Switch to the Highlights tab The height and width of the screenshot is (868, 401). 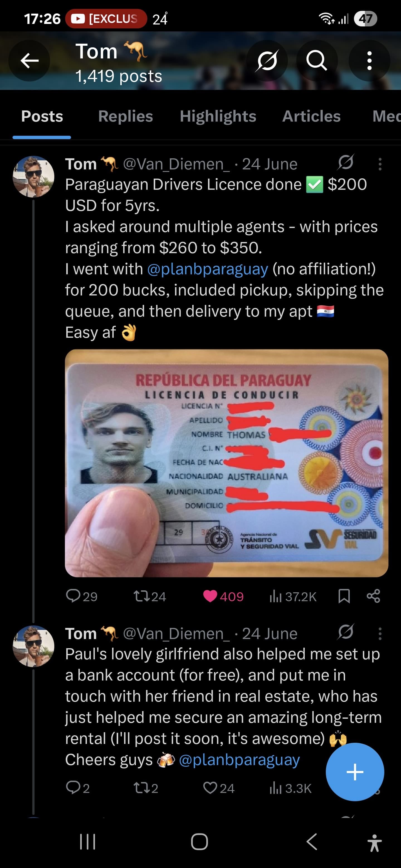point(218,116)
